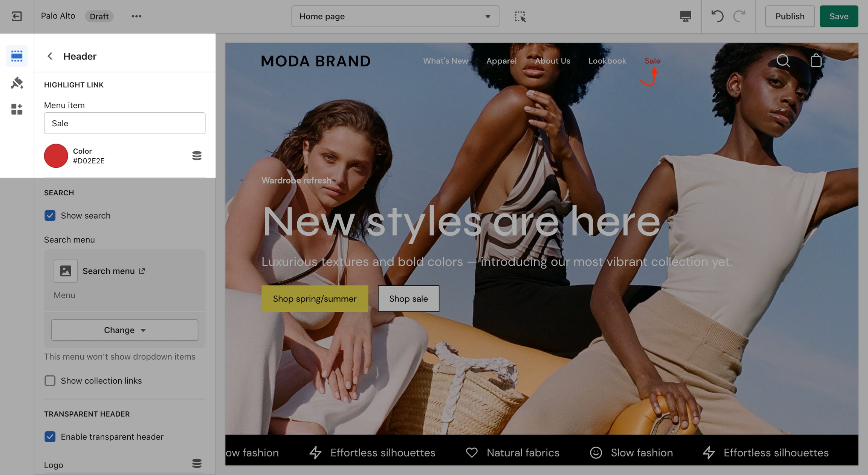Expand the Change menu dropdown
Viewport: 868px width, 475px height.
[125, 330]
